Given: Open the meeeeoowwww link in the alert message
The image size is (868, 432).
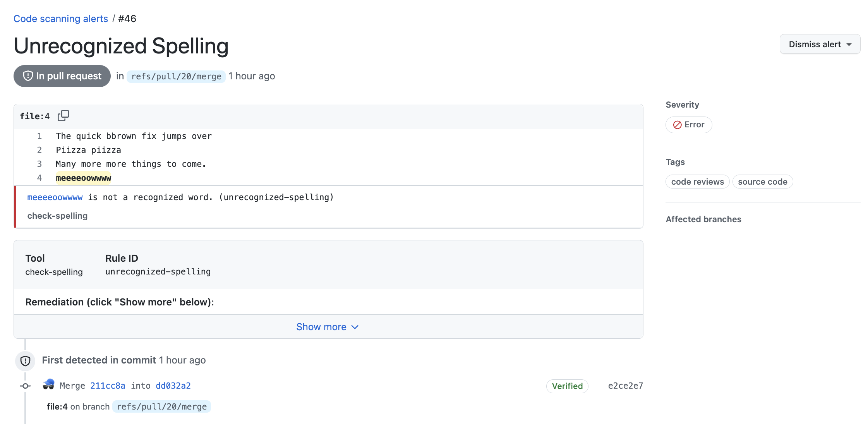Looking at the screenshot, I should pos(55,197).
